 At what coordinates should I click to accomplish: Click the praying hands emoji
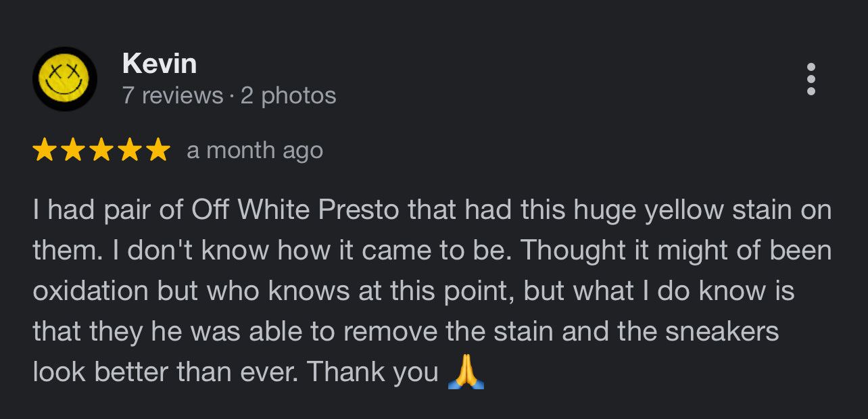pos(466,372)
